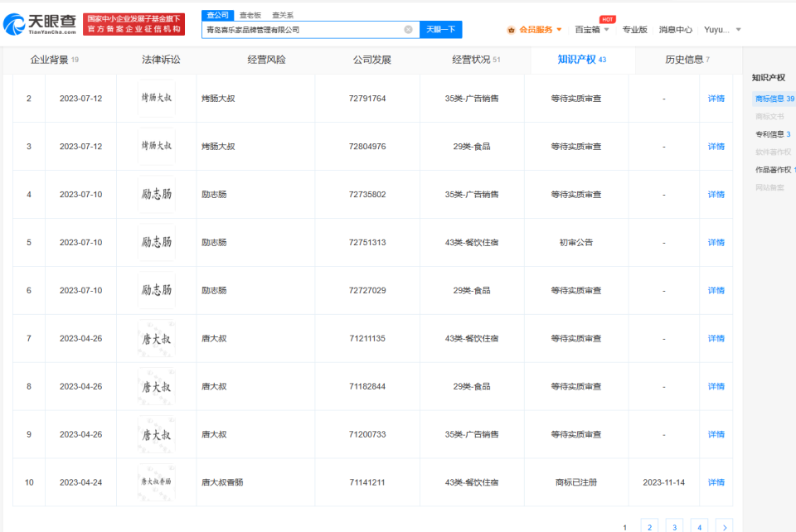
Task: Clear search box using the X icon
Action: click(x=407, y=28)
